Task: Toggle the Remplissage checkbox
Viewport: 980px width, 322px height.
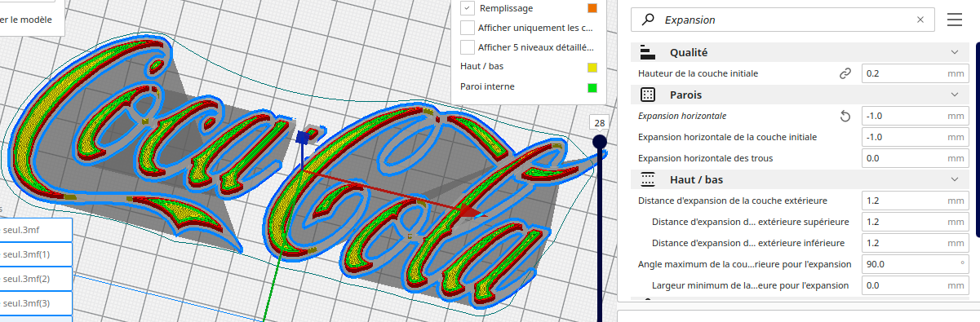Action: (x=468, y=8)
